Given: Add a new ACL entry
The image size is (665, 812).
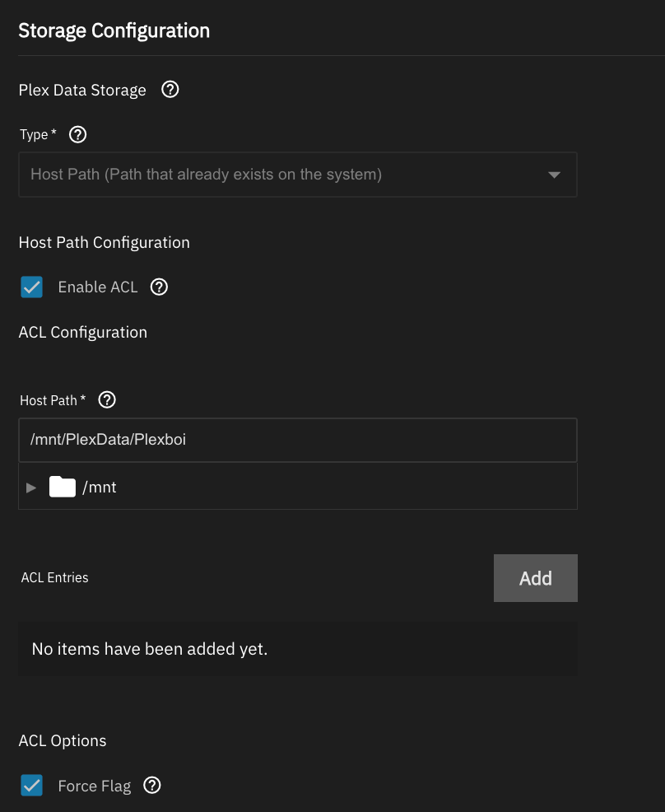Looking at the screenshot, I should click(x=536, y=578).
